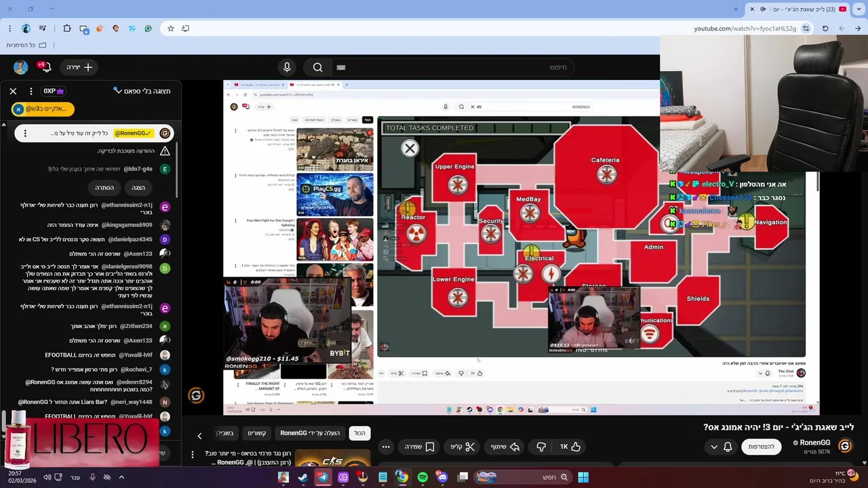Open the RonenGG channel name link

coord(815,443)
